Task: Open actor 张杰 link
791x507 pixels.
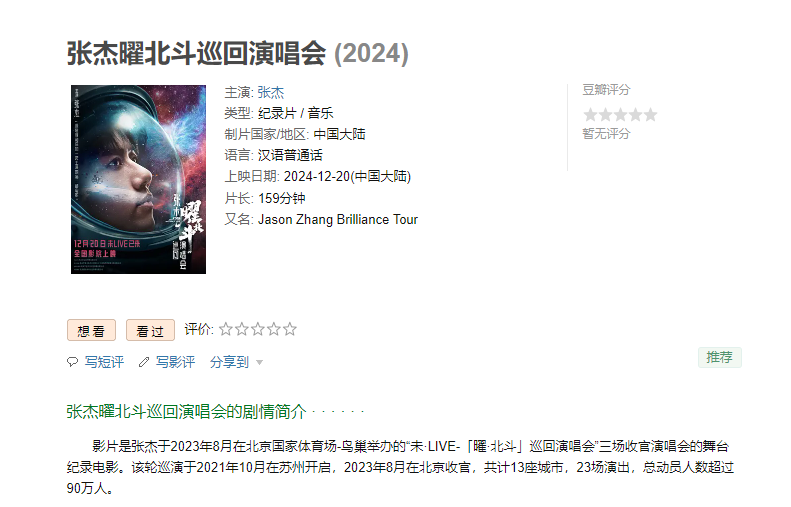Action: point(271,92)
